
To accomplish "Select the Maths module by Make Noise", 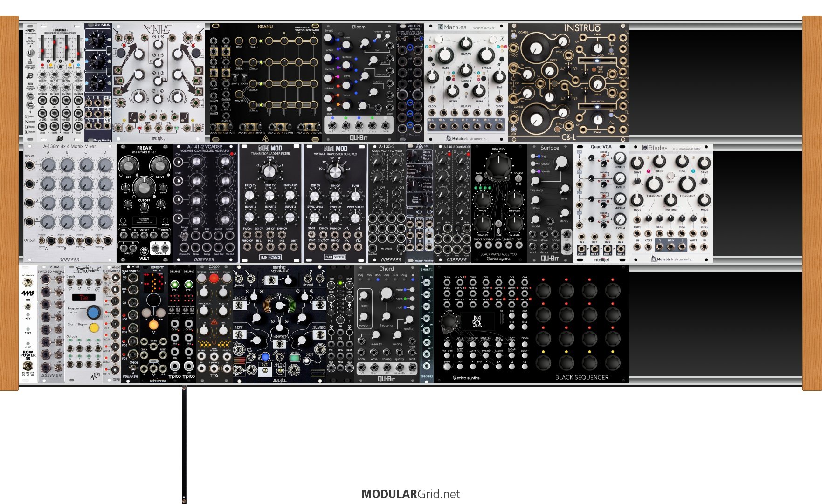I will [159, 82].
